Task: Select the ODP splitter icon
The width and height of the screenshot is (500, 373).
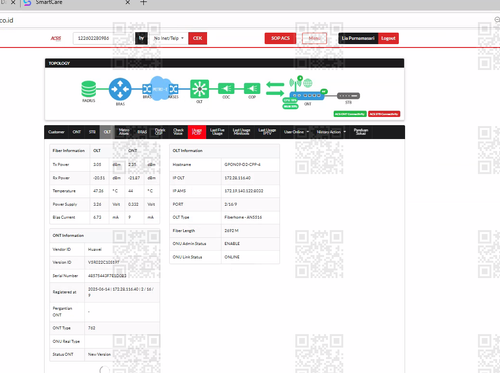Action: [x=252, y=89]
